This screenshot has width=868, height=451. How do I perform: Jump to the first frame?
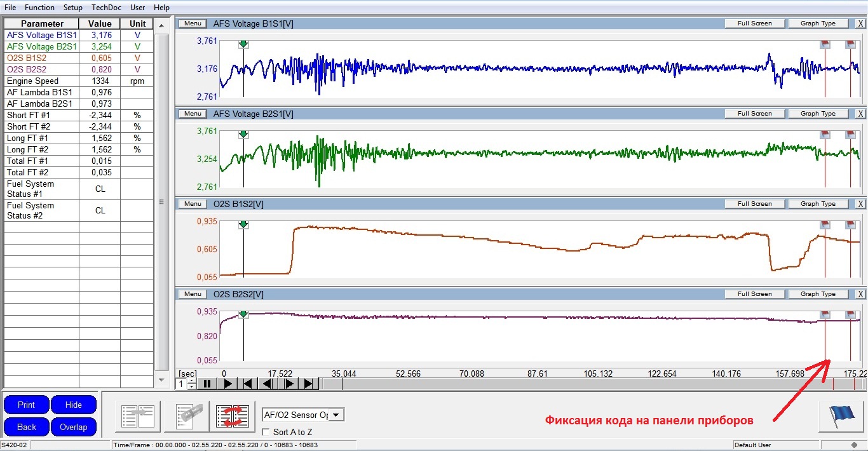point(248,384)
